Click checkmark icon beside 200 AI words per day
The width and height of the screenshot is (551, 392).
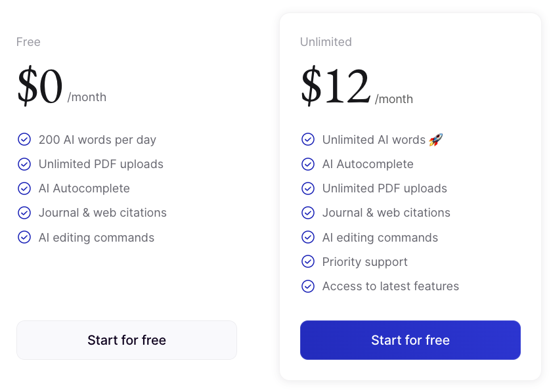(x=24, y=139)
